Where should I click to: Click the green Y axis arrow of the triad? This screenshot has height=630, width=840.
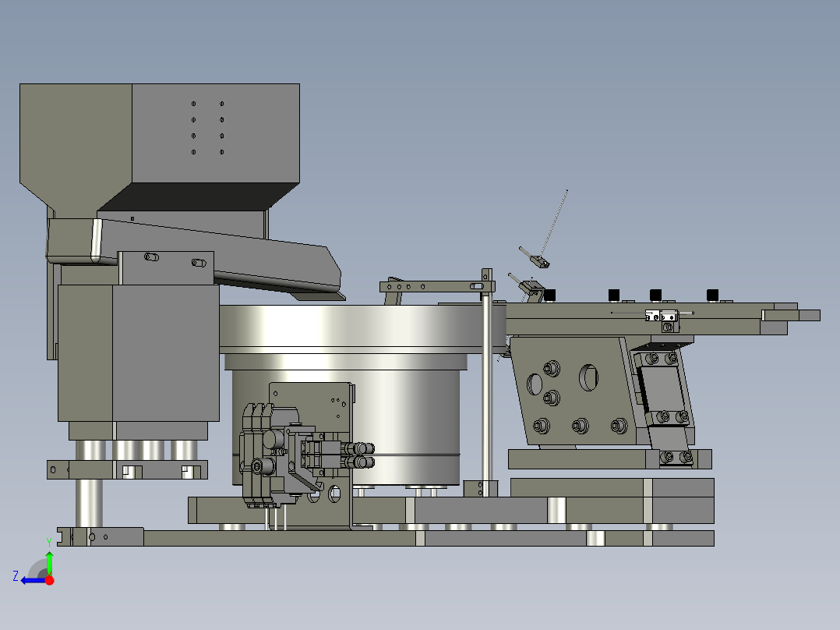coord(49,561)
